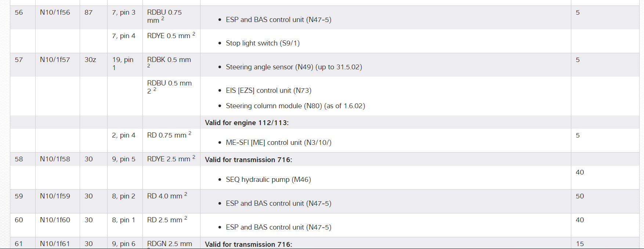The image size is (644, 249).
Task: Select the "Valid for engine 112/113" heading
Action: (247, 122)
